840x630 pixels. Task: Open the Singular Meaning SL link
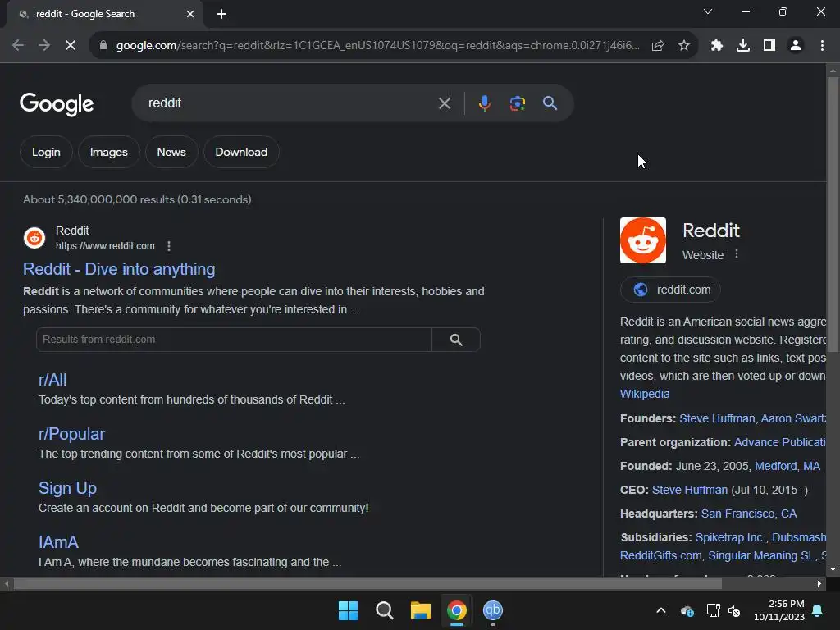[x=761, y=555]
